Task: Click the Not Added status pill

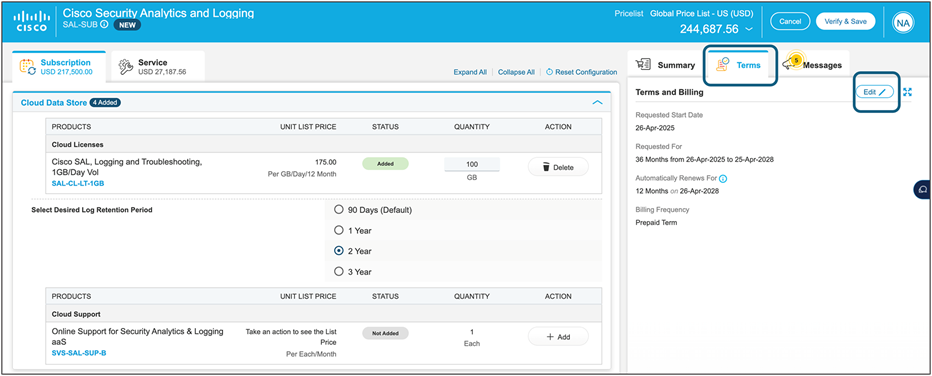Action: 385,333
